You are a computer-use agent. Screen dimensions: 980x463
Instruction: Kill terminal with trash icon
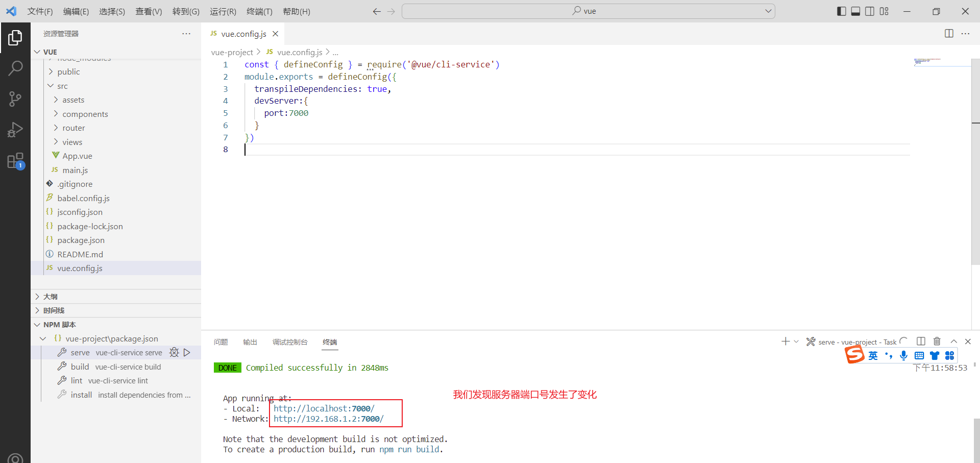click(x=937, y=342)
